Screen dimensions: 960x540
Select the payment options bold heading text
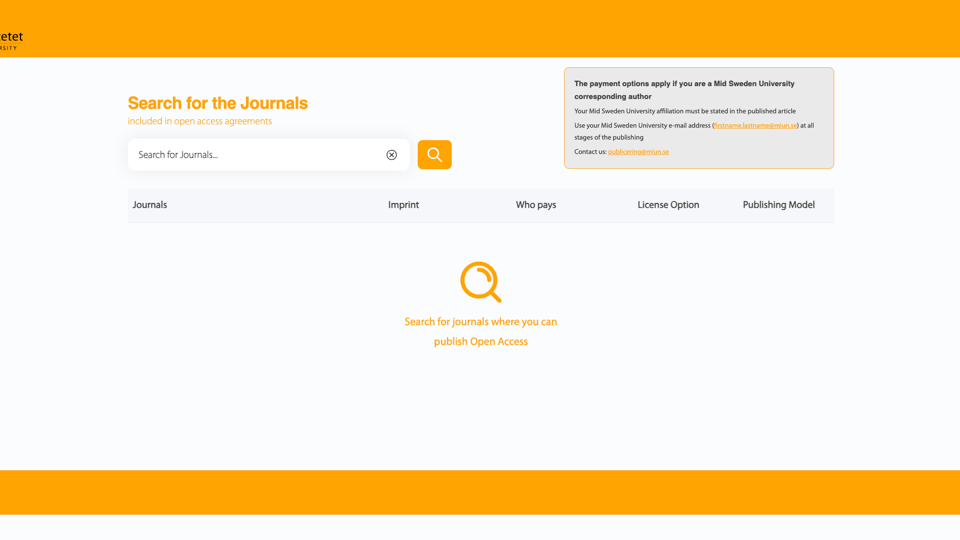pos(684,90)
